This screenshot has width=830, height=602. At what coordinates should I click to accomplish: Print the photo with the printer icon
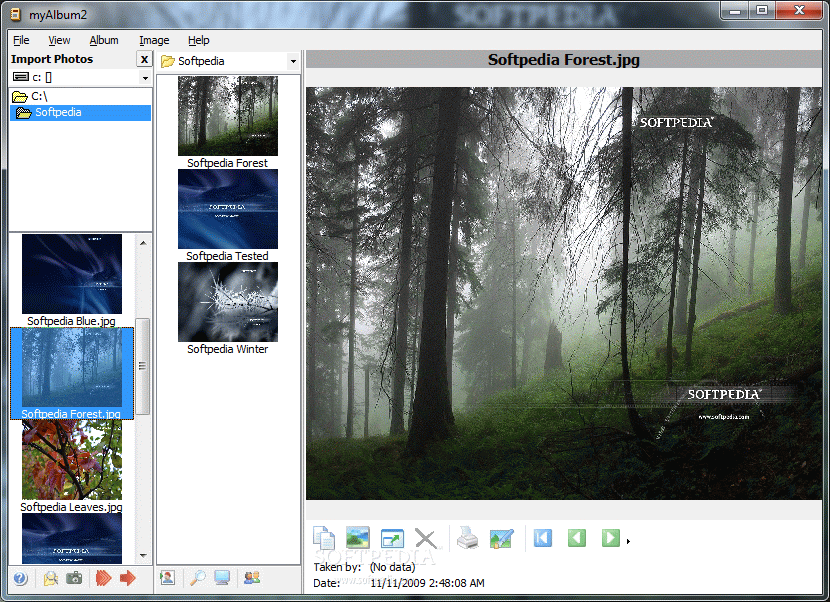467,538
